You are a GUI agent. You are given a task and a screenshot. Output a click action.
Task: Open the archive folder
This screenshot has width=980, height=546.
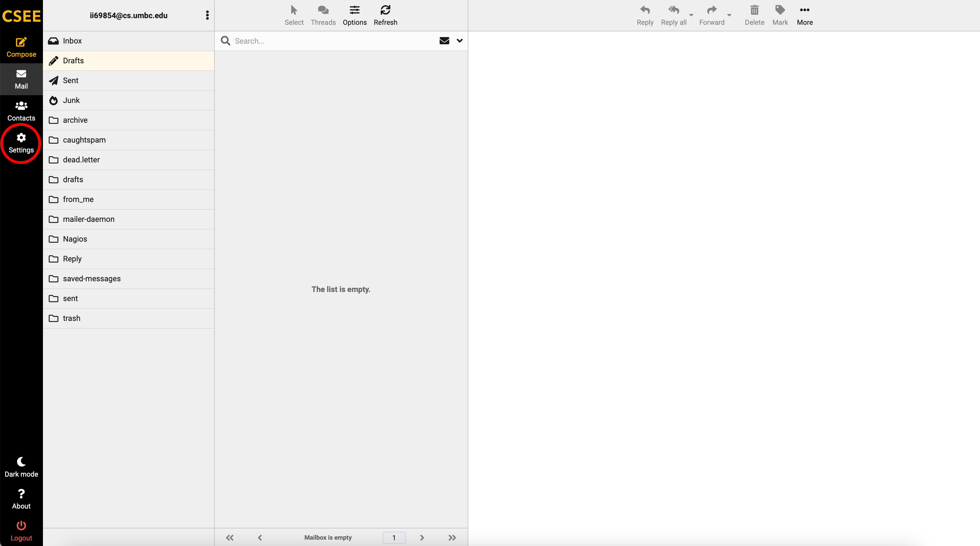click(x=129, y=120)
